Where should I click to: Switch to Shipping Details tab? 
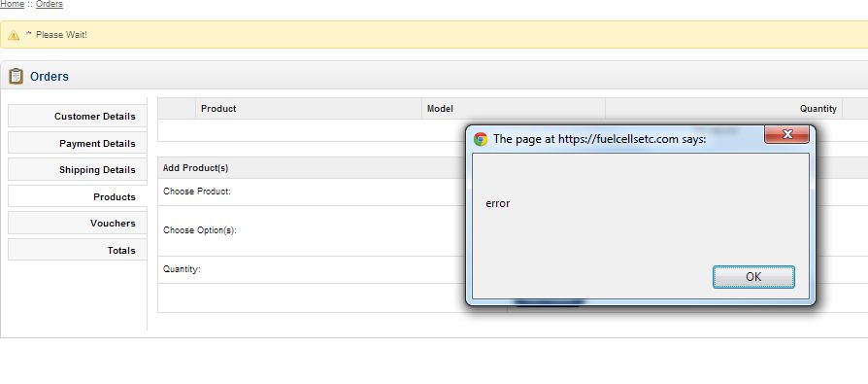78,169
